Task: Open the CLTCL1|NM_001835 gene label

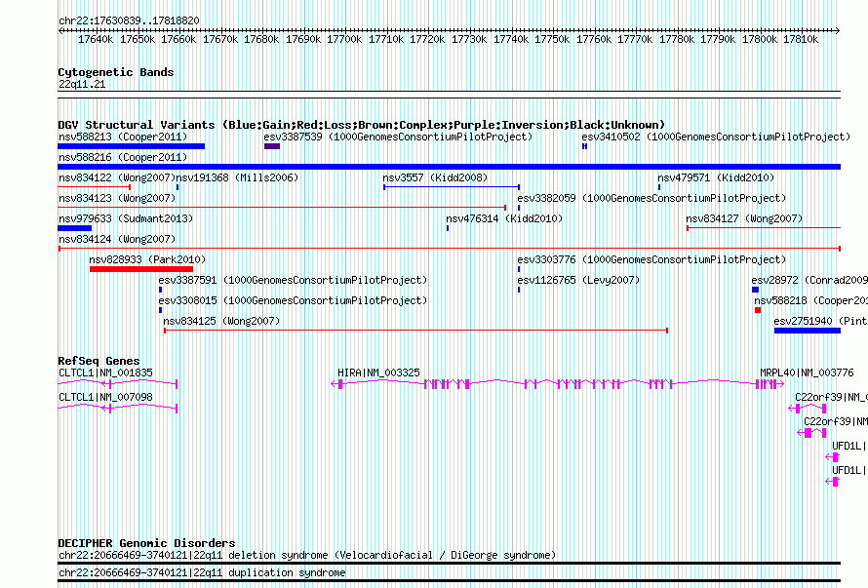Action: 105,372
